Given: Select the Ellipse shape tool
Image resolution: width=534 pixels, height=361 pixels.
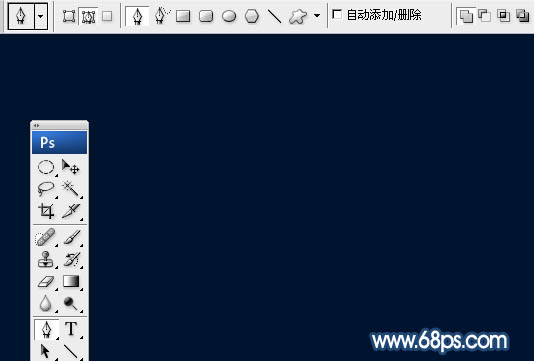Looking at the screenshot, I should tap(229, 16).
